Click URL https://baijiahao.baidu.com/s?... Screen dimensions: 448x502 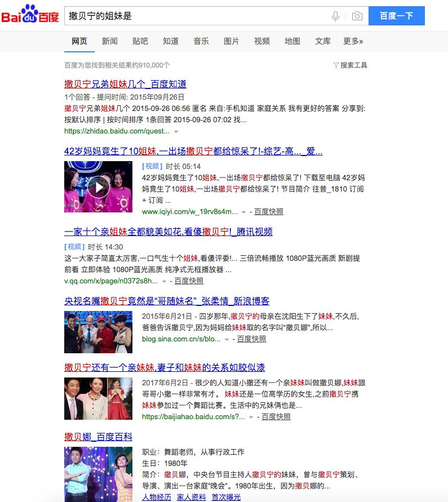point(193,417)
